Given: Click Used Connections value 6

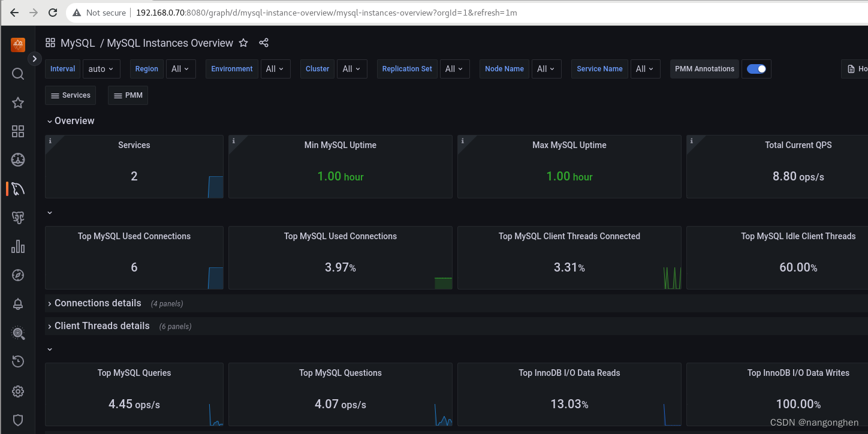Looking at the screenshot, I should pos(134,267).
